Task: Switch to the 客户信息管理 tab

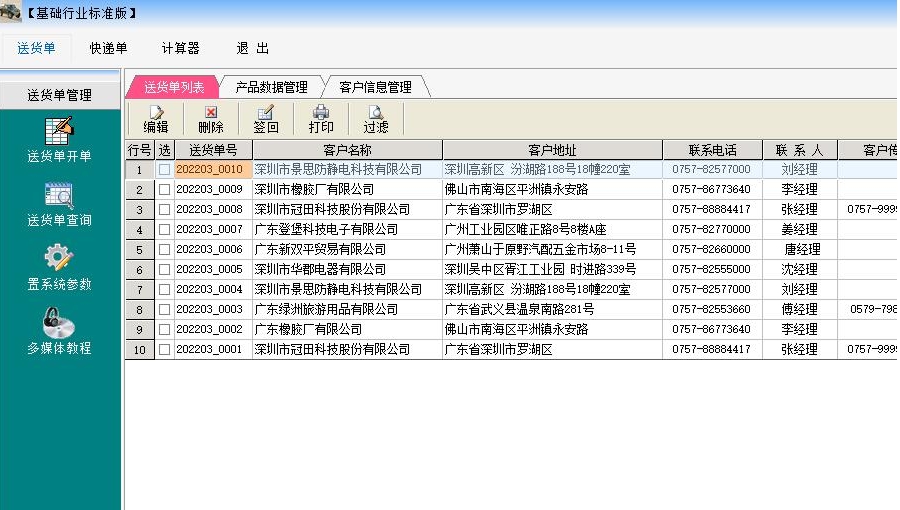Action: tap(375, 87)
